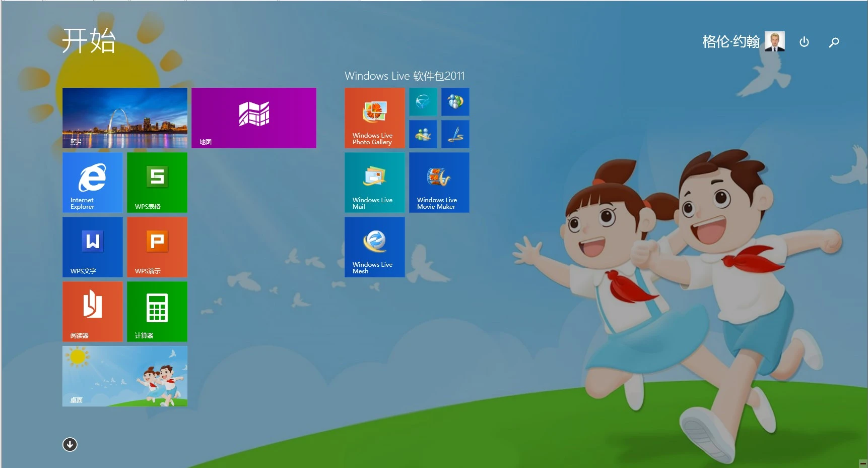Click the zoom-out minus button at corner
This screenshot has width=868, height=468.
pyautogui.click(x=863, y=463)
